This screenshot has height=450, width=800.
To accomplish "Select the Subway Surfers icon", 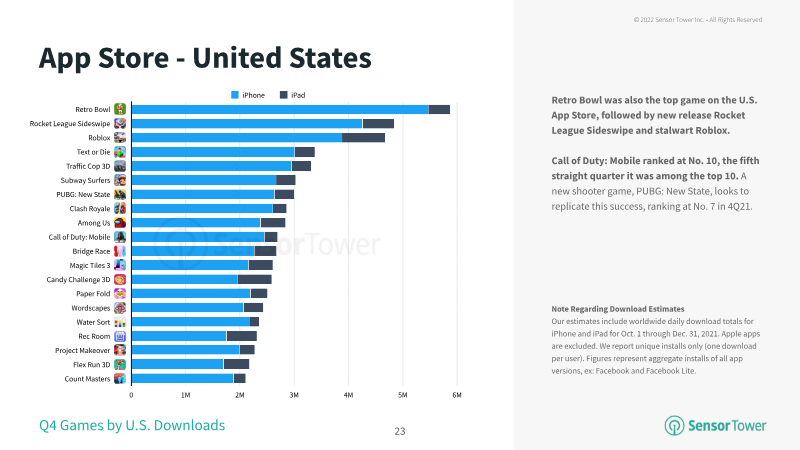I will point(120,180).
